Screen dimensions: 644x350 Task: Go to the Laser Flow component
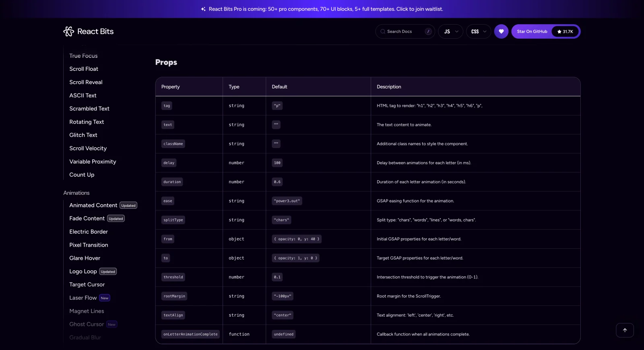pos(83,298)
